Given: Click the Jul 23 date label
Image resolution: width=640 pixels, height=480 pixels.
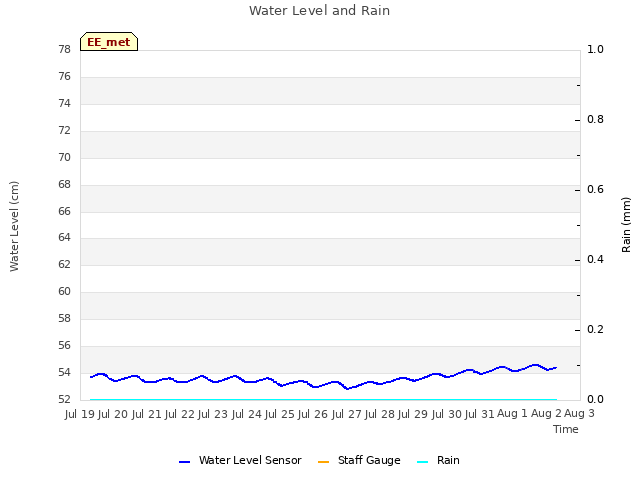Looking at the screenshot, I should pyautogui.click(x=213, y=414).
